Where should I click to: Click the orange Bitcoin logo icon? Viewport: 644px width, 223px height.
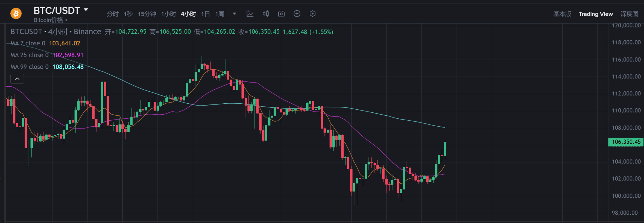tap(16, 14)
